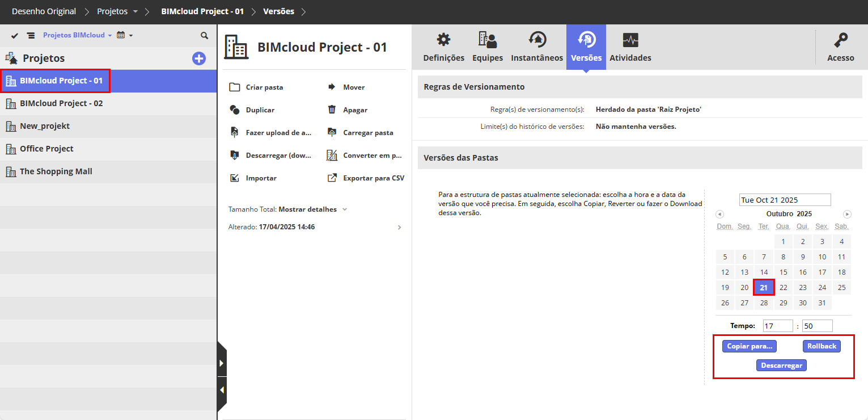The height and width of the screenshot is (420, 868).
Task: Click the breadcrumb arrow after Versões
Action: pos(303,11)
